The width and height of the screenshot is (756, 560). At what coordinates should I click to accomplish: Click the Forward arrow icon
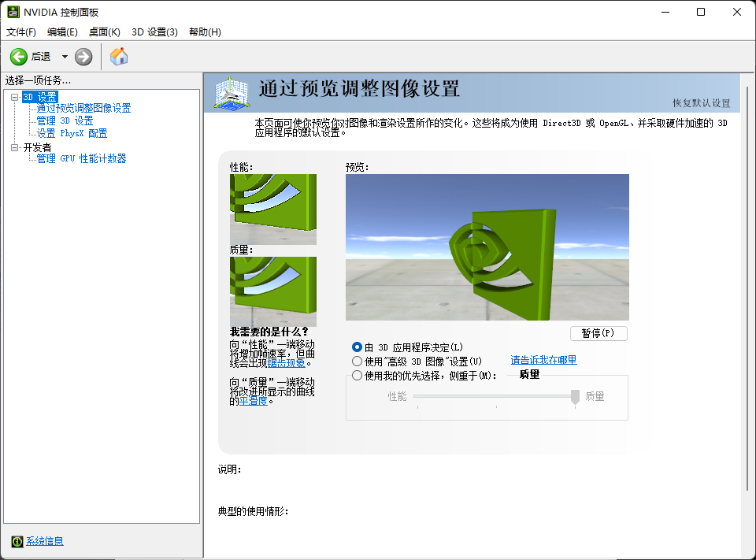[x=83, y=57]
